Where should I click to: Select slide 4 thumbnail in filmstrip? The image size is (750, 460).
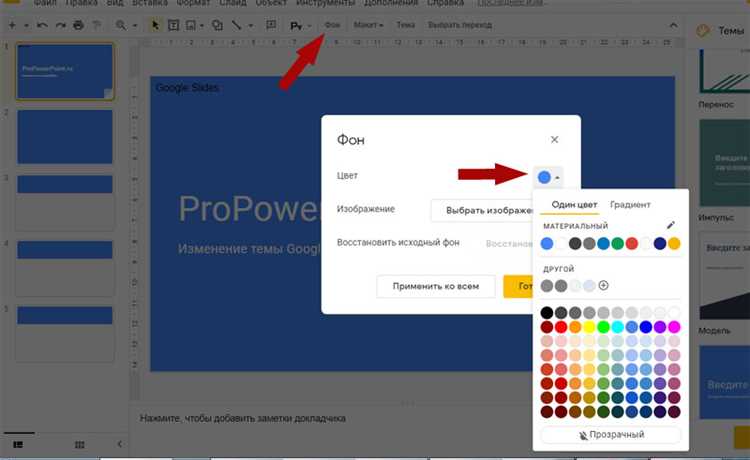(65, 268)
